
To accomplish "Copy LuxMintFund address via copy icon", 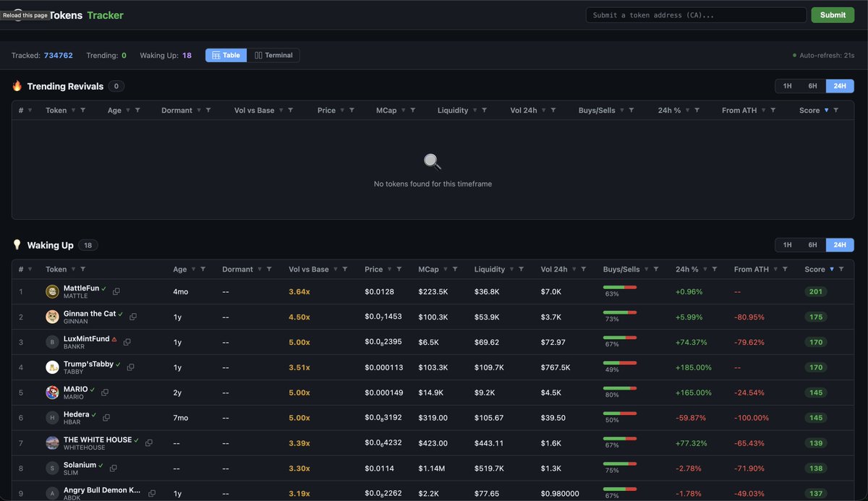I will (x=127, y=342).
